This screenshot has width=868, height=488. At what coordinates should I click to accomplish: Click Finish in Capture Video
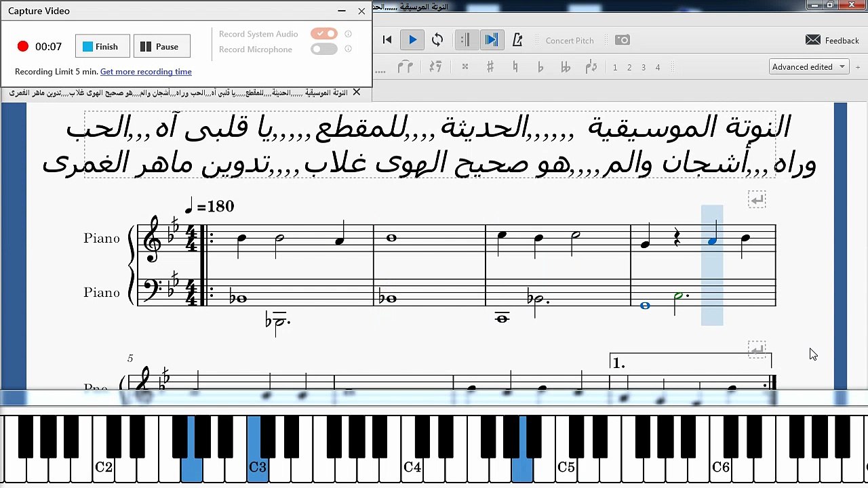coord(102,46)
